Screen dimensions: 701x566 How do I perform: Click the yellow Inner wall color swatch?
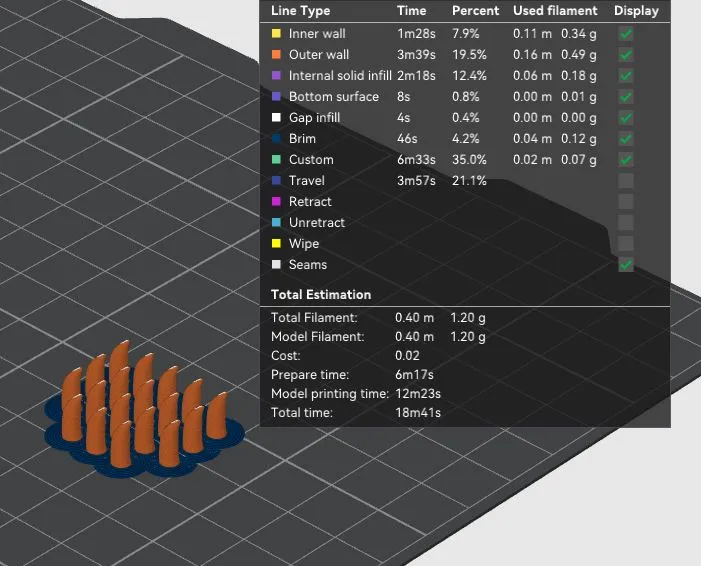coord(276,34)
